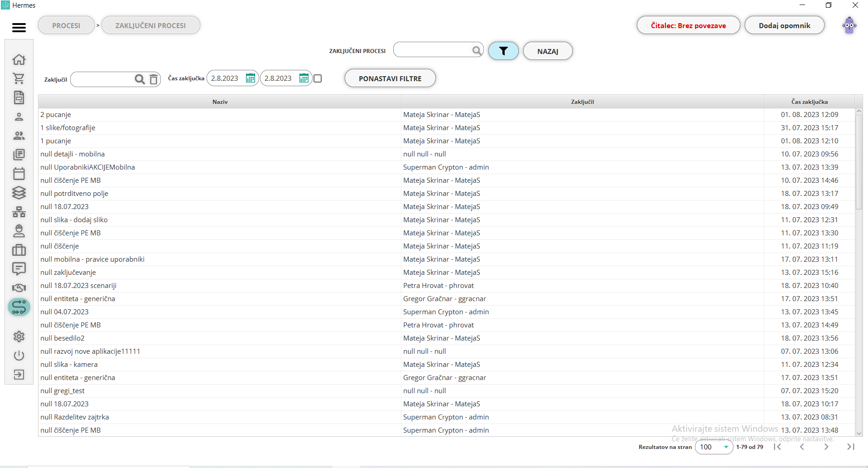Sort by Zaključil column header
This screenshot has width=868, height=468.
(582, 102)
